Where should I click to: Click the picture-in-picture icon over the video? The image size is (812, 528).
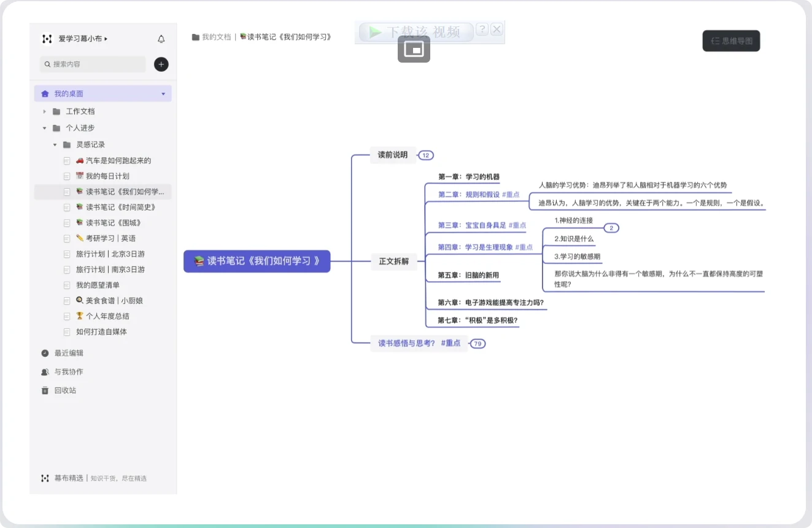pos(414,49)
